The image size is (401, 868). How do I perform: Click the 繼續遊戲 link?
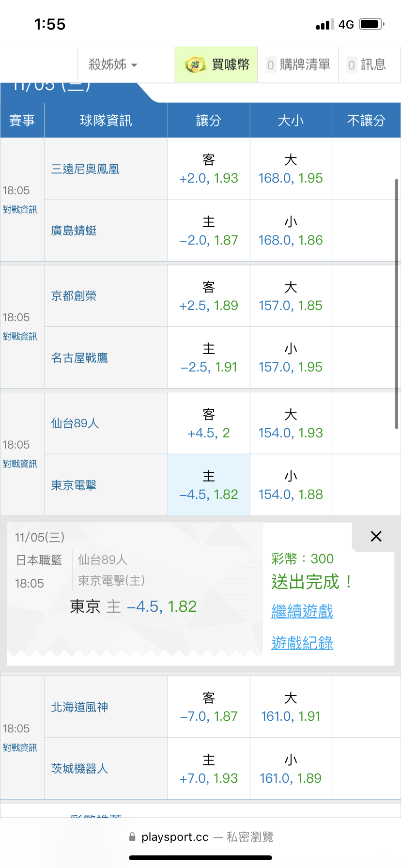coord(302,611)
